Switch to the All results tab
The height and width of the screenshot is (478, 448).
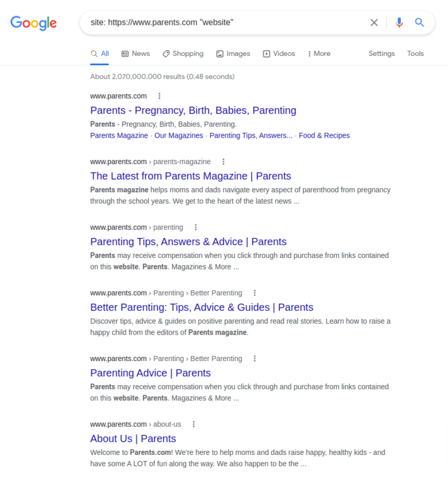(x=100, y=53)
